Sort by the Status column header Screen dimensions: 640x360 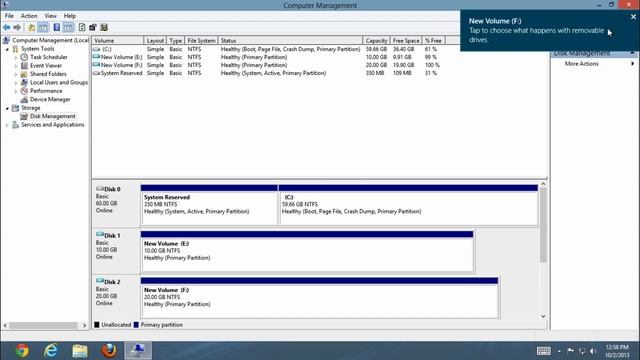290,41
